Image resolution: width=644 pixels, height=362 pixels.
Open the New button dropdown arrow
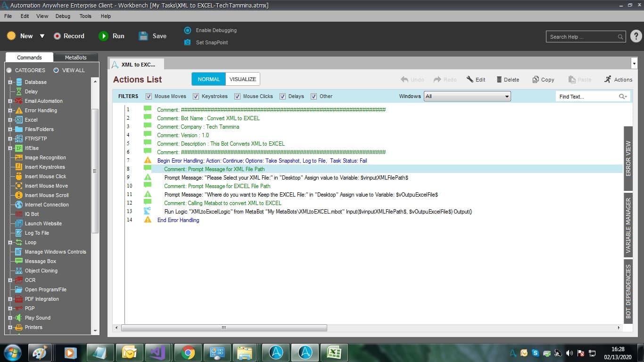[x=42, y=36]
